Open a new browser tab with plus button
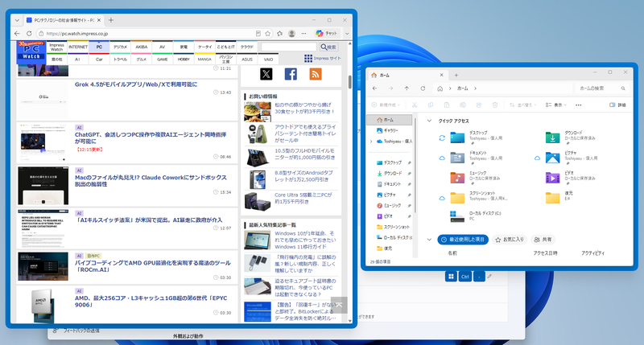The image size is (644, 345). [x=111, y=19]
